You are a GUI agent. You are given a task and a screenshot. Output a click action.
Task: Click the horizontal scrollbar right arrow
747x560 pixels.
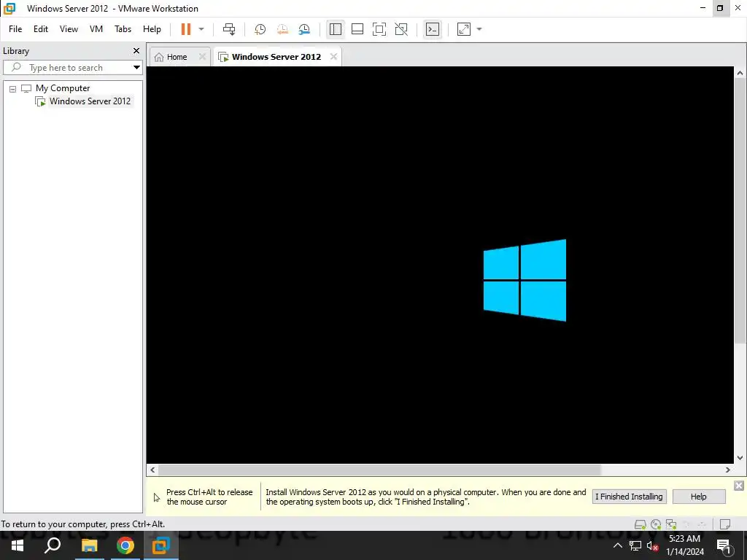[728, 470]
